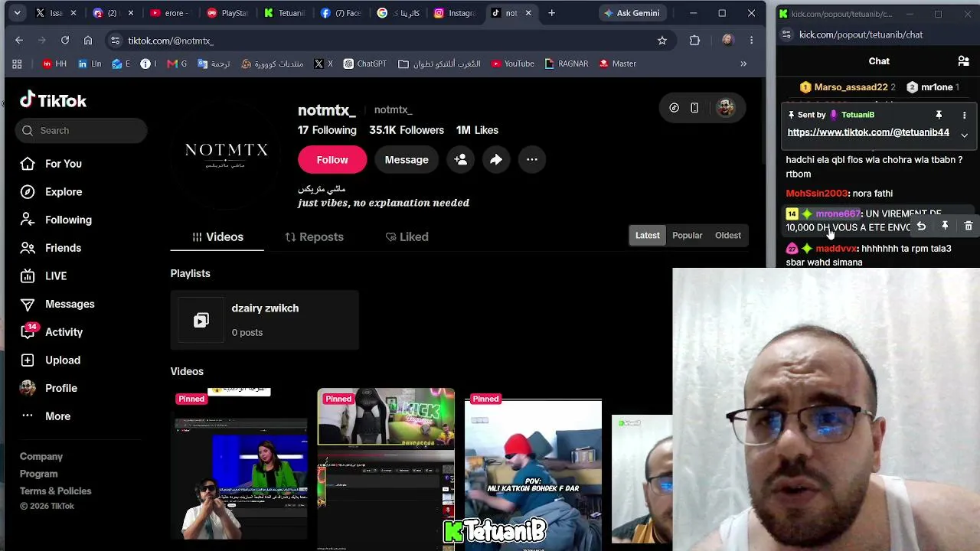Open Messages in TikTok sidebar
Viewport: 980px width, 551px height.
[x=57, y=304]
